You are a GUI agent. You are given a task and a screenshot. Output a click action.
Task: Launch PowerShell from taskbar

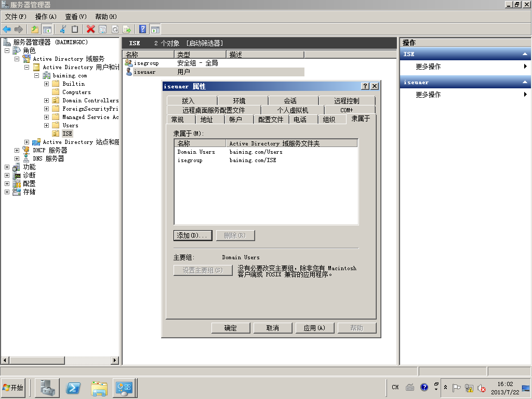coord(73,388)
